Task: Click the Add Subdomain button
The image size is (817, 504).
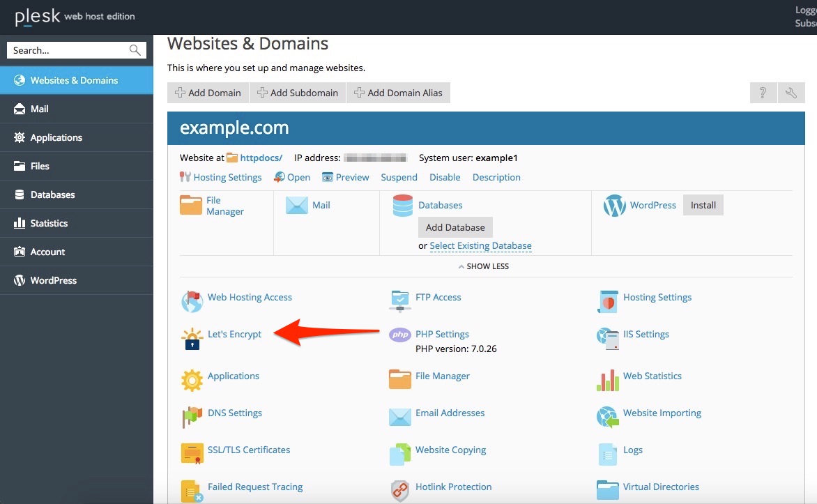Action: pyautogui.click(x=298, y=93)
